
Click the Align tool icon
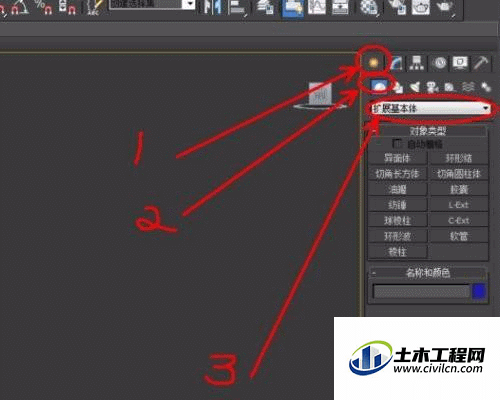(238, 7)
